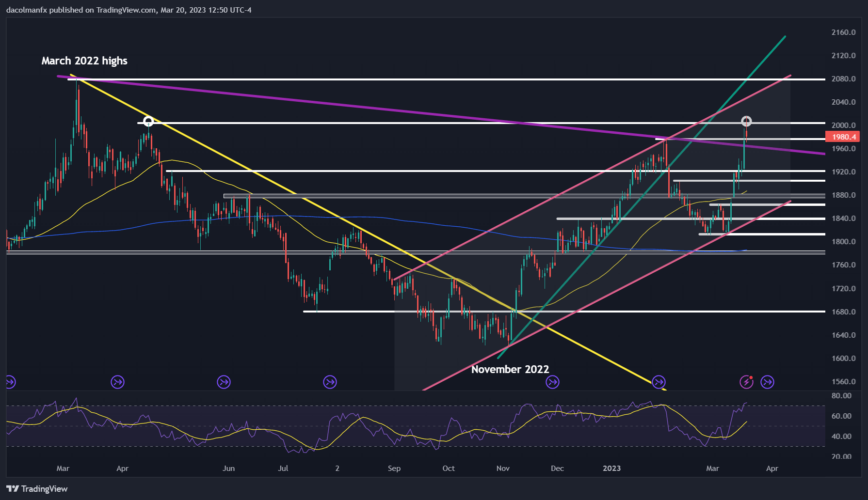Select the rollover marker nearest the Apr 2022 label

click(x=117, y=382)
